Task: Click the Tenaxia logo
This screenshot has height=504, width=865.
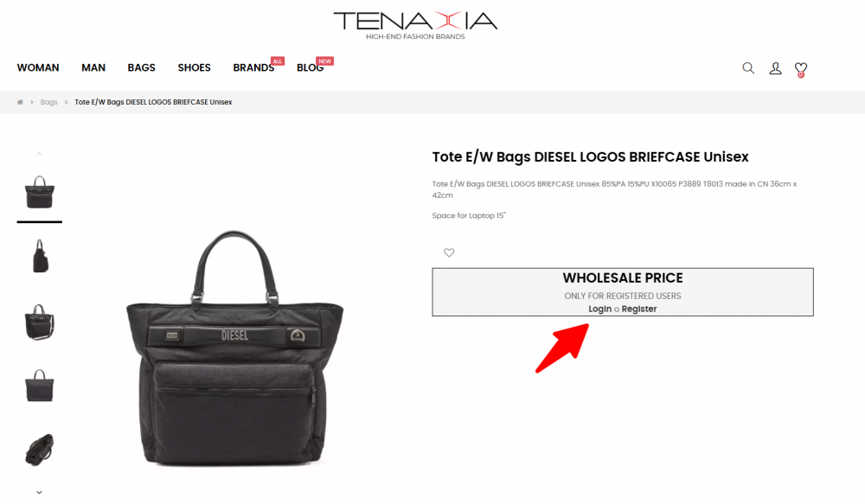Action: tap(415, 25)
